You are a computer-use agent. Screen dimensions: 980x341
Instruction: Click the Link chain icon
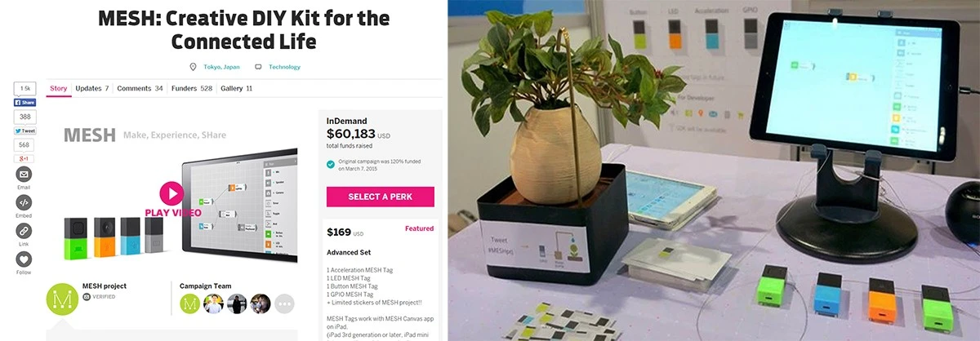pos(24,231)
